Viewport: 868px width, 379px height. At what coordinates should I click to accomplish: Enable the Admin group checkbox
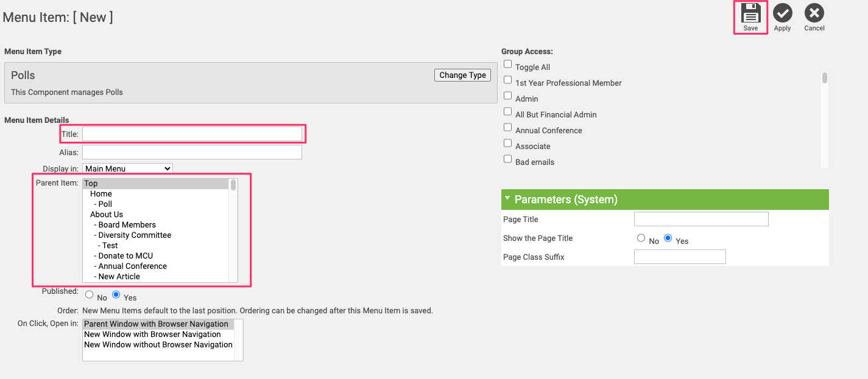pos(507,96)
